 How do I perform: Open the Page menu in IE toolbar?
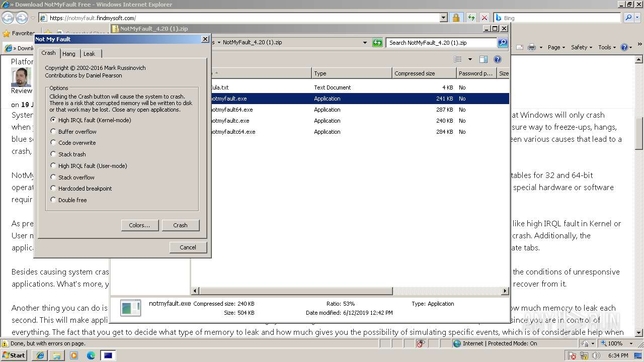[x=556, y=47]
